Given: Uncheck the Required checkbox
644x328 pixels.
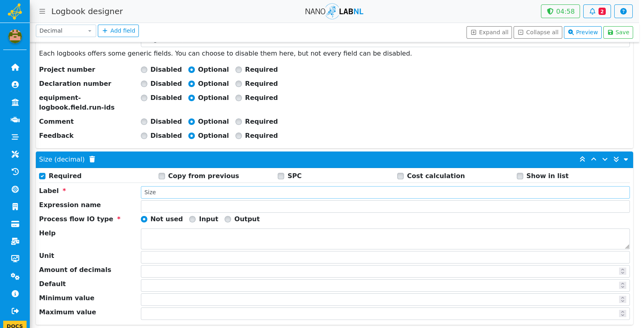Looking at the screenshot, I should [42, 176].
